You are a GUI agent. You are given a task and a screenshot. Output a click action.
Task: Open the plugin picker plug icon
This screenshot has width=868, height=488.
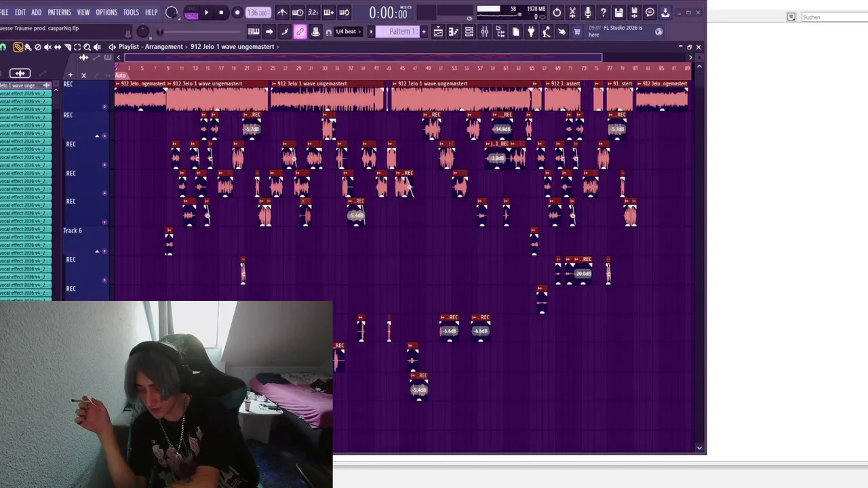pyautogui.click(x=531, y=31)
